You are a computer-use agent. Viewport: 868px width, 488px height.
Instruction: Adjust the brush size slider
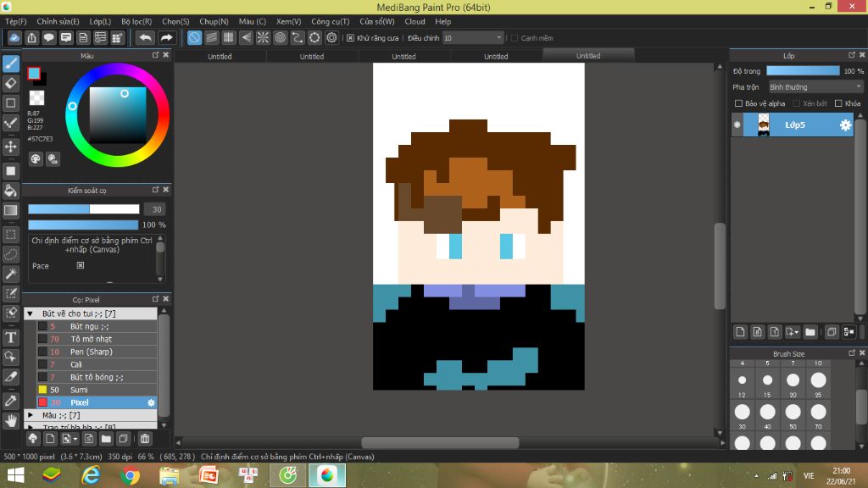pos(84,209)
